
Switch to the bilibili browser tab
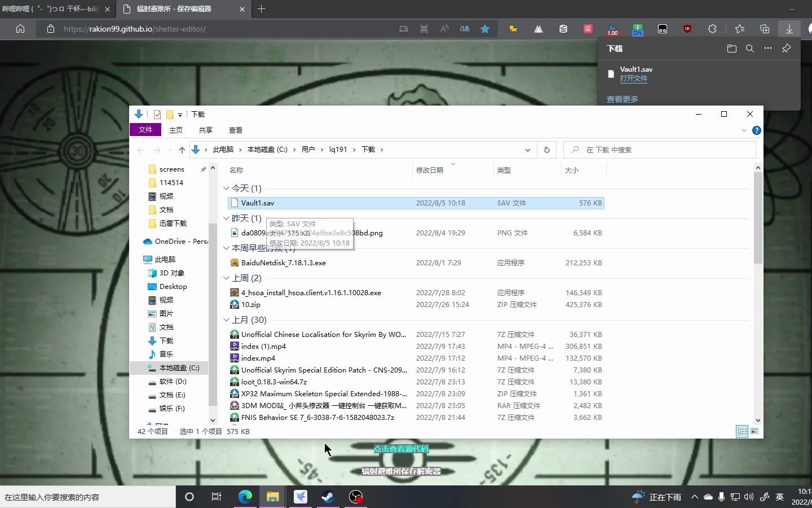pos(51,9)
